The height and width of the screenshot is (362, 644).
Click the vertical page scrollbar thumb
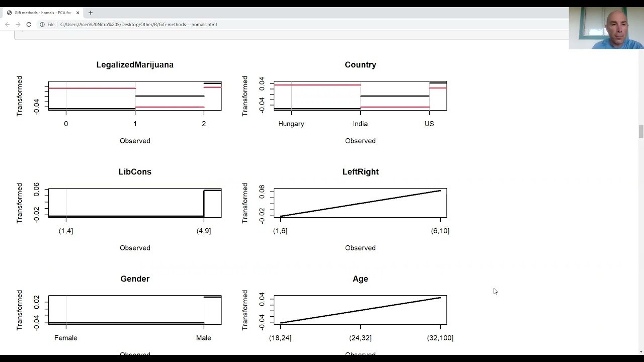(640, 131)
